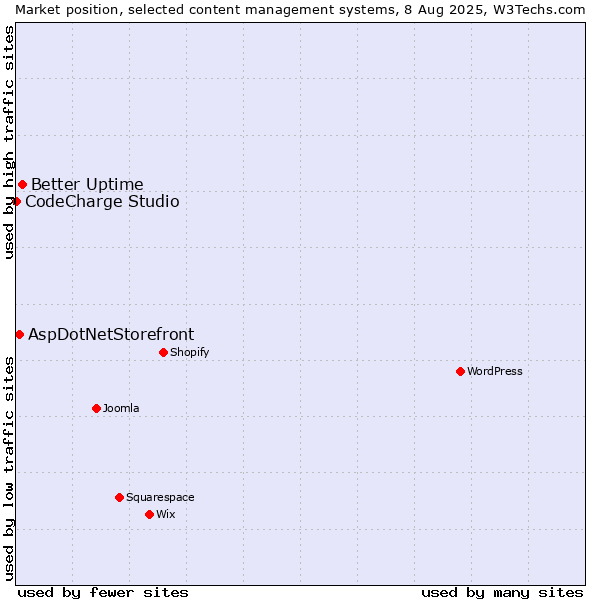
Task: Click the 'used by high traffic sites' axis label
Action: 9,142
